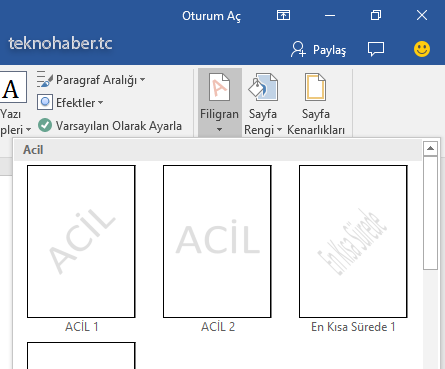Open the comments speech bubble icon

376,49
